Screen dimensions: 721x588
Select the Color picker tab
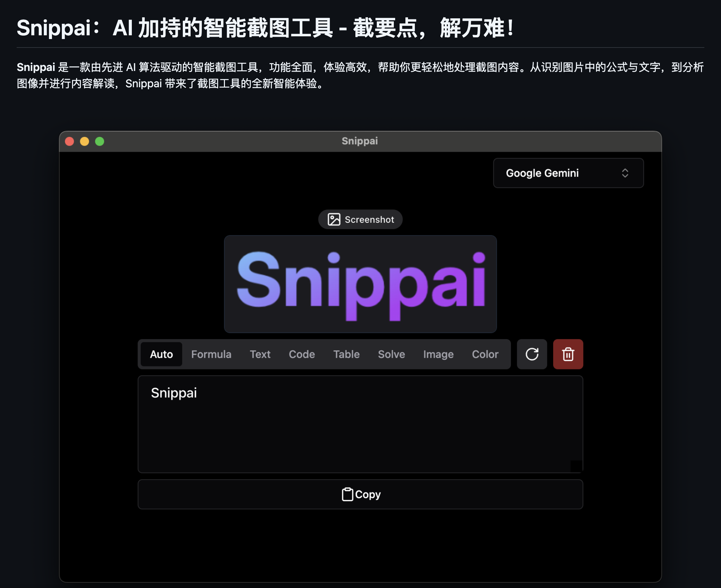(x=485, y=354)
